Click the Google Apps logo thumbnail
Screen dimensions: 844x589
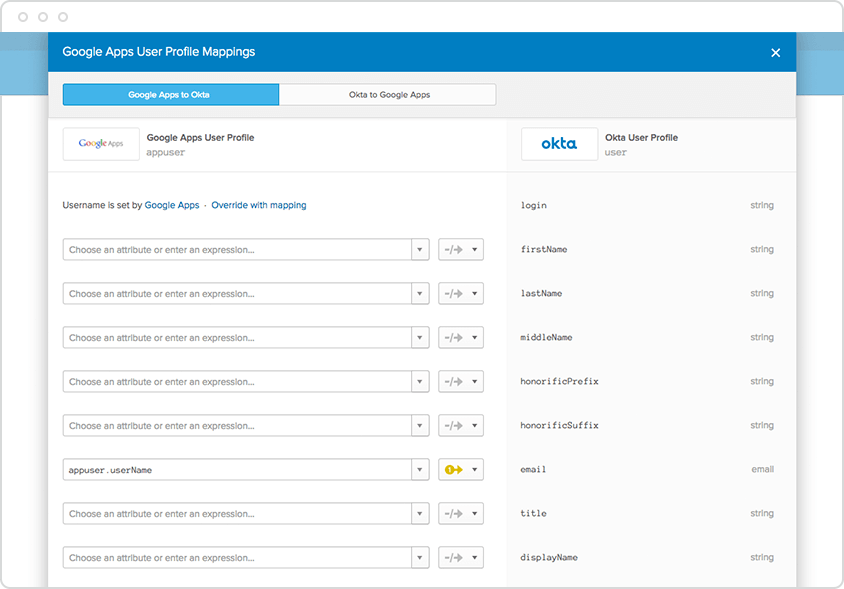(x=101, y=144)
